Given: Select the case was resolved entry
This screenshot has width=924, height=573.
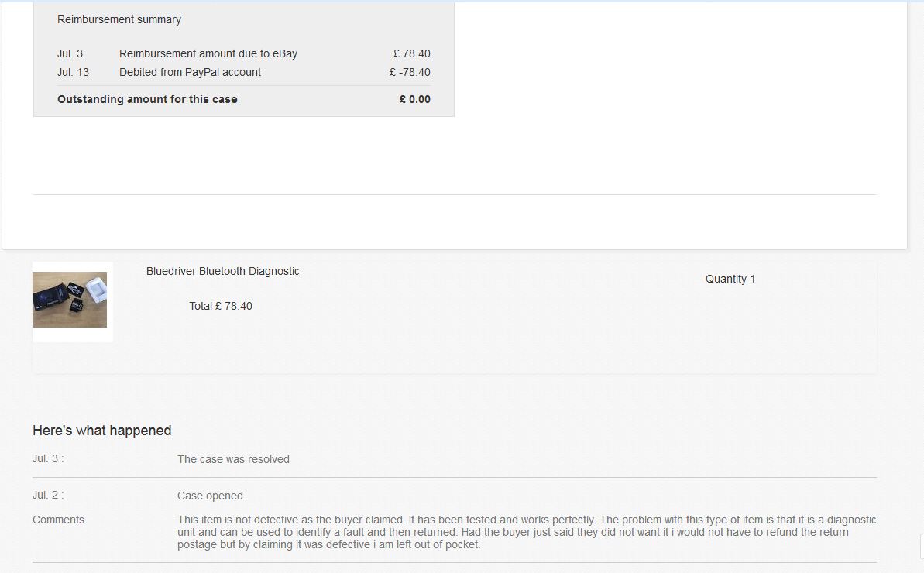Looking at the screenshot, I should click(233, 459).
